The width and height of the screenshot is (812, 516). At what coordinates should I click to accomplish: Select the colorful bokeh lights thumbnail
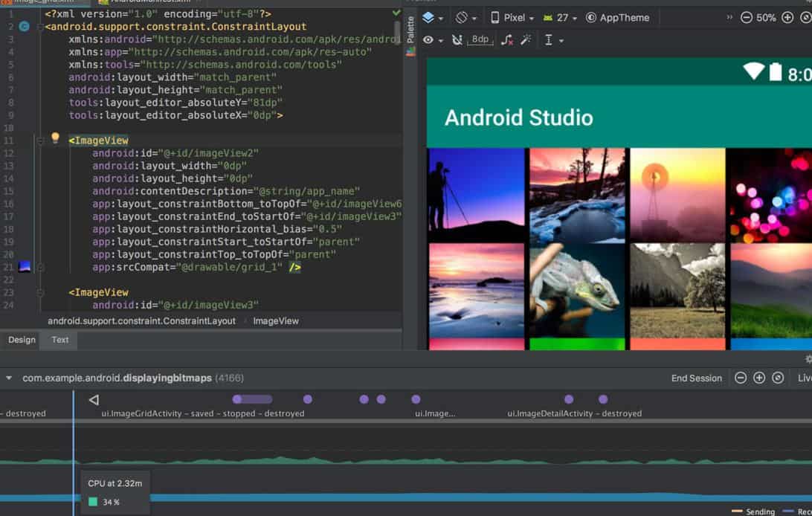[x=771, y=195]
